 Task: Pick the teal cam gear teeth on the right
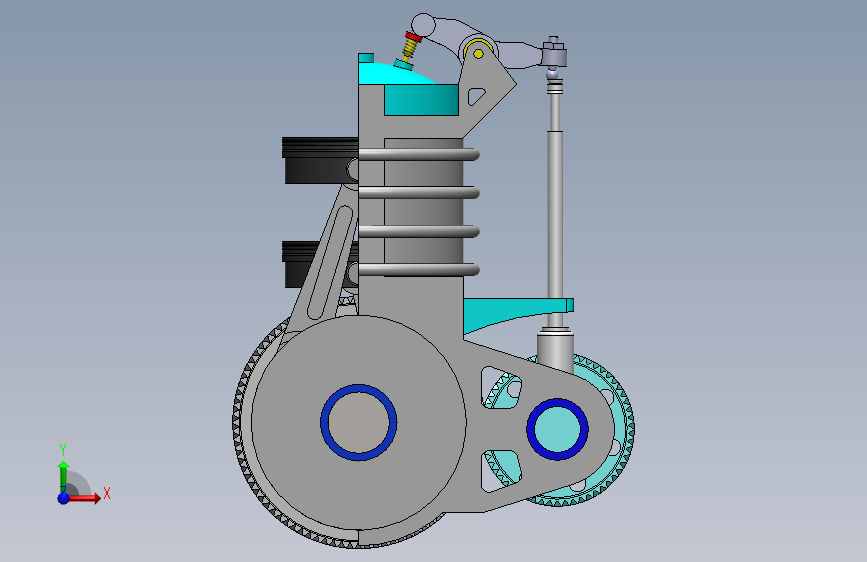tap(628, 429)
